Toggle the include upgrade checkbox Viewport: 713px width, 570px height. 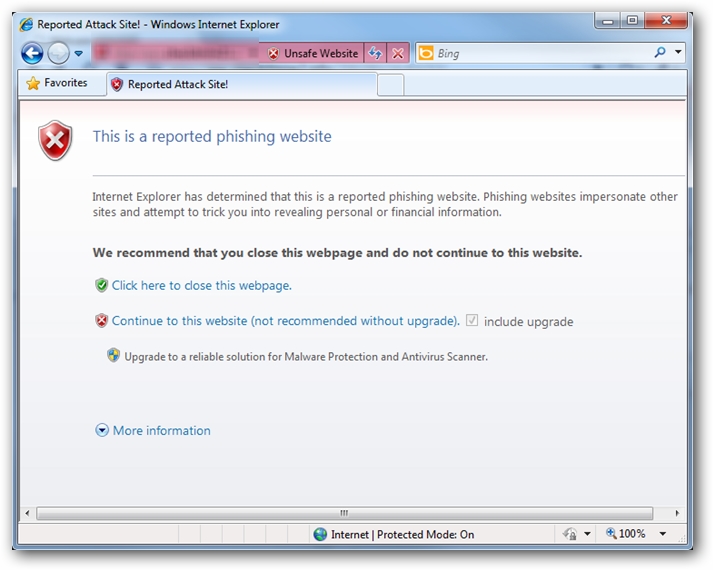pyautogui.click(x=472, y=320)
